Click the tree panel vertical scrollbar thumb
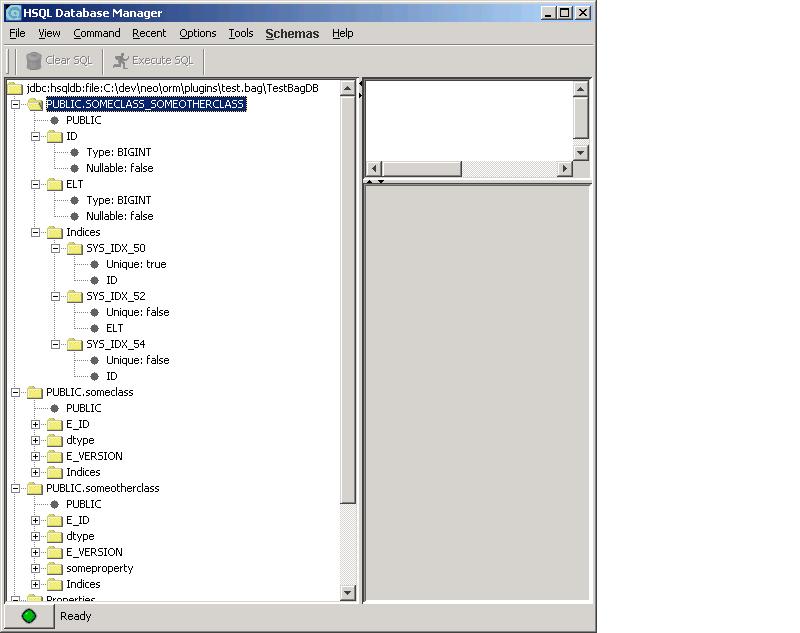The height and width of the screenshot is (633, 800). tap(347, 300)
